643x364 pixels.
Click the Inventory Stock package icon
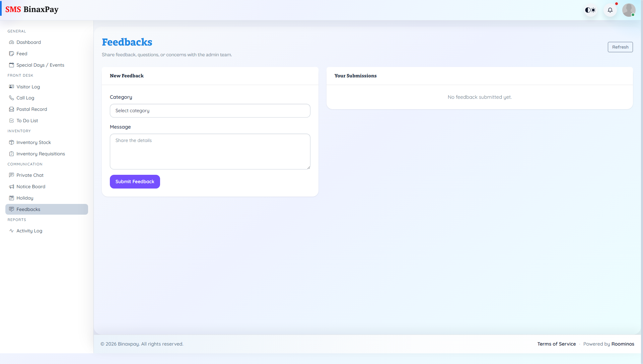tap(11, 142)
